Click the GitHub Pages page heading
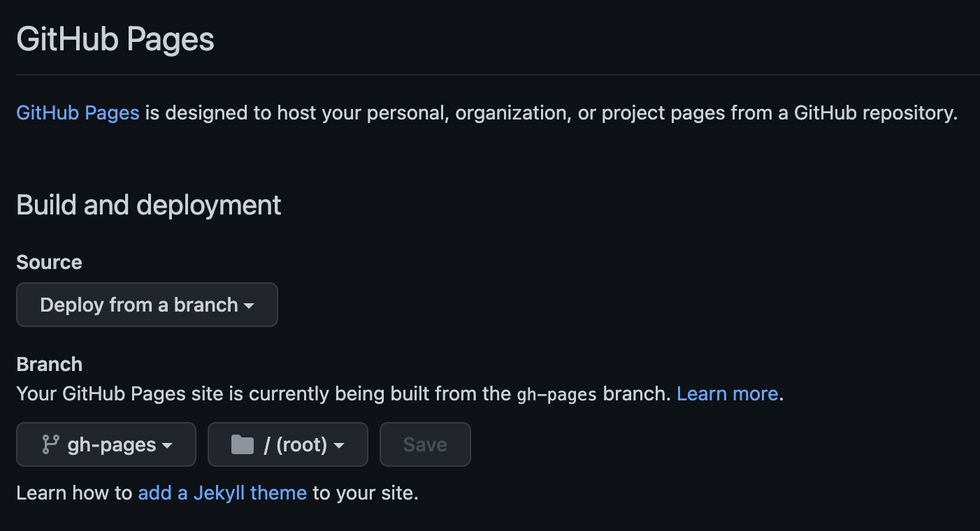 tap(115, 39)
